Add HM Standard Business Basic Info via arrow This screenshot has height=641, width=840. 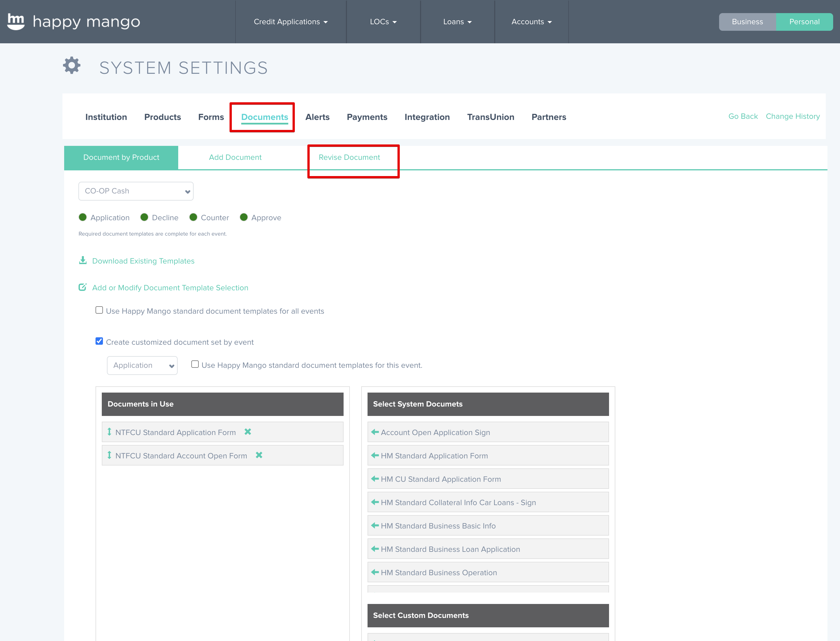(375, 526)
